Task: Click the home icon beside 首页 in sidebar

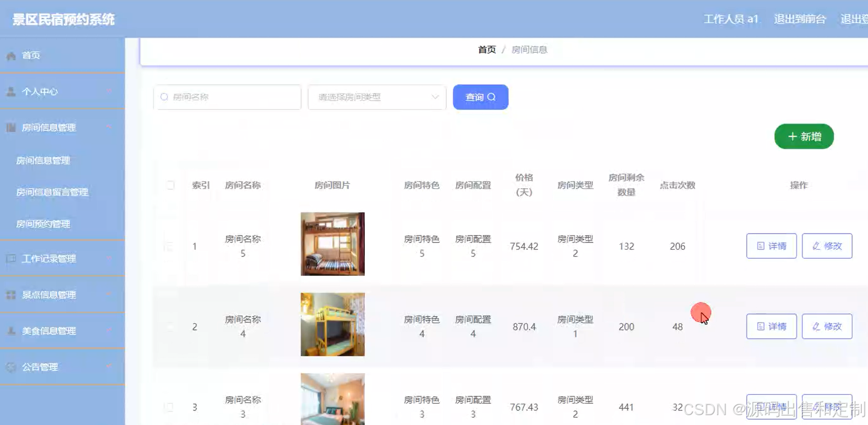Action: (x=11, y=55)
